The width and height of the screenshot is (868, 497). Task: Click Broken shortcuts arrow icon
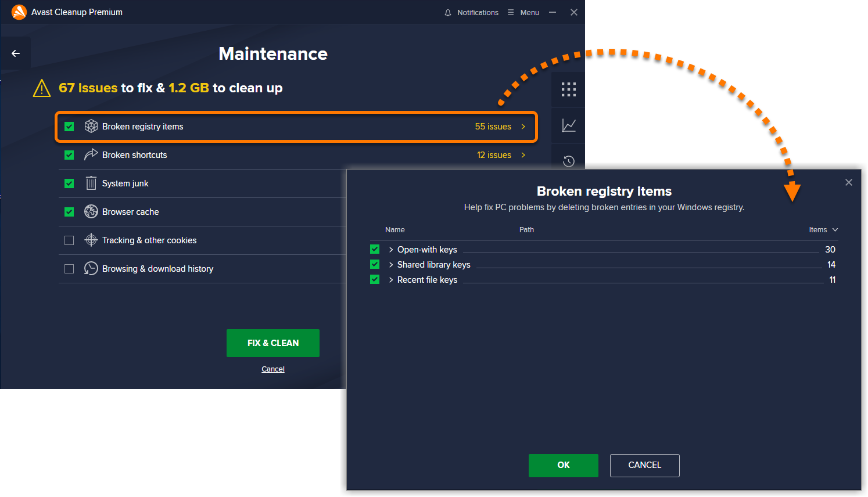point(91,154)
